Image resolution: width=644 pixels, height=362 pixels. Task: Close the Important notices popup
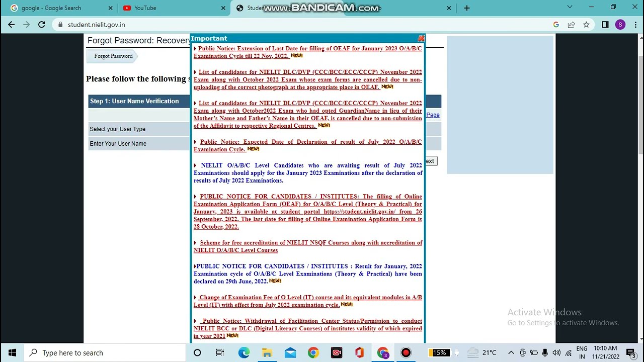(x=421, y=38)
